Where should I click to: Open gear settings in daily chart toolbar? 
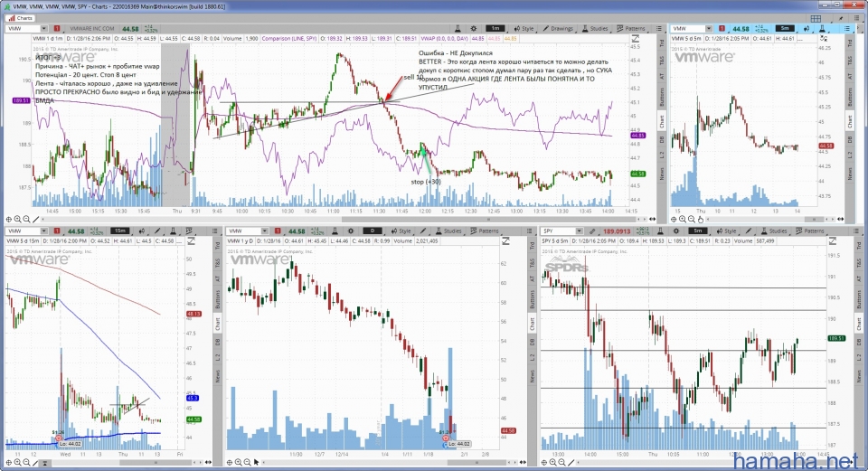(351, 231)
